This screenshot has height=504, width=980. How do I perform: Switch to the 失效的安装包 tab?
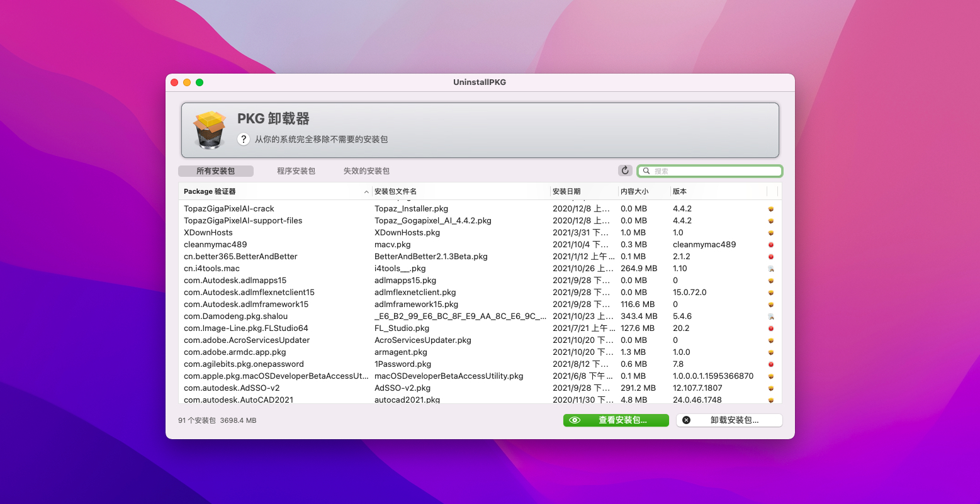tap(366, 171)
